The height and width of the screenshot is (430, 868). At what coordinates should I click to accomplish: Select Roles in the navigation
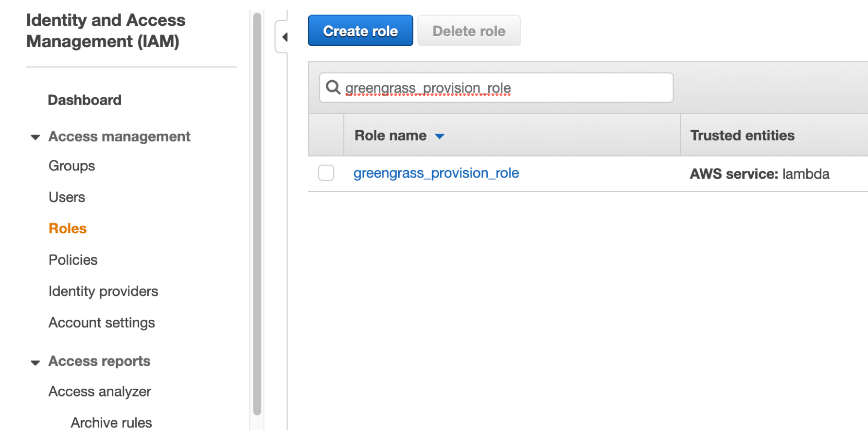68,228
